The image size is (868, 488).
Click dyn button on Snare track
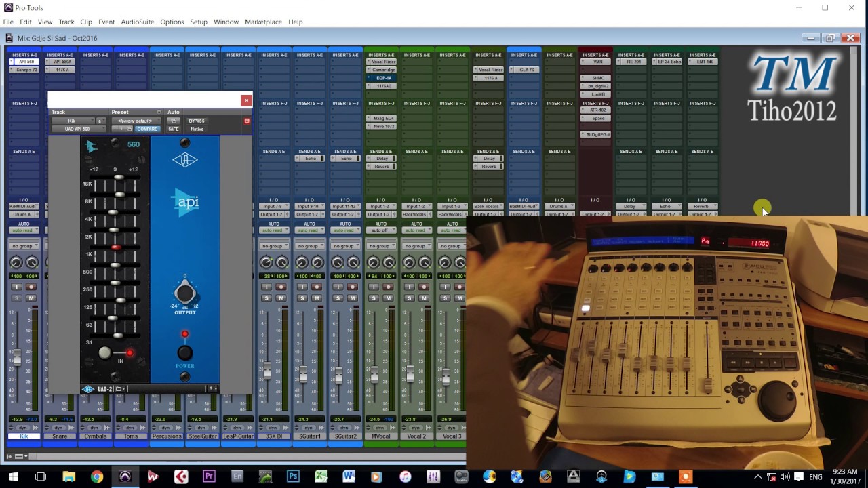point(59,428)
